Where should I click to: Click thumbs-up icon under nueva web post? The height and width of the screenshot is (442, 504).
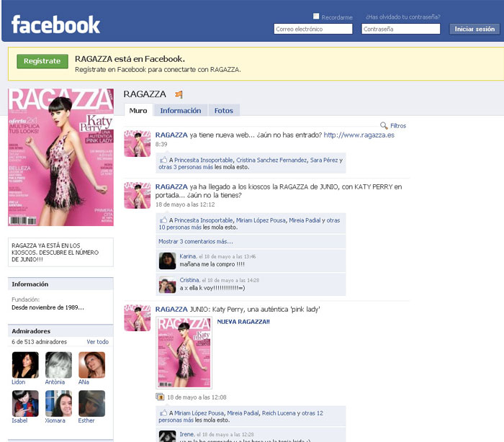tap(163, 160)
